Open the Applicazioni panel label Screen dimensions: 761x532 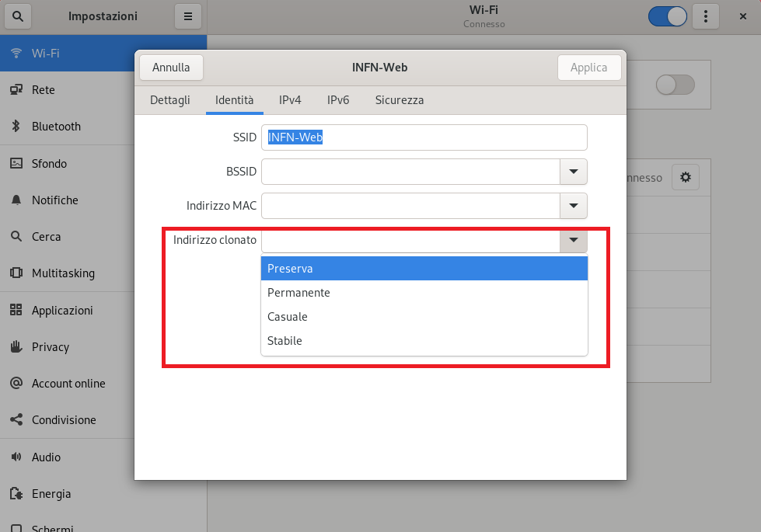pos(62,311)
